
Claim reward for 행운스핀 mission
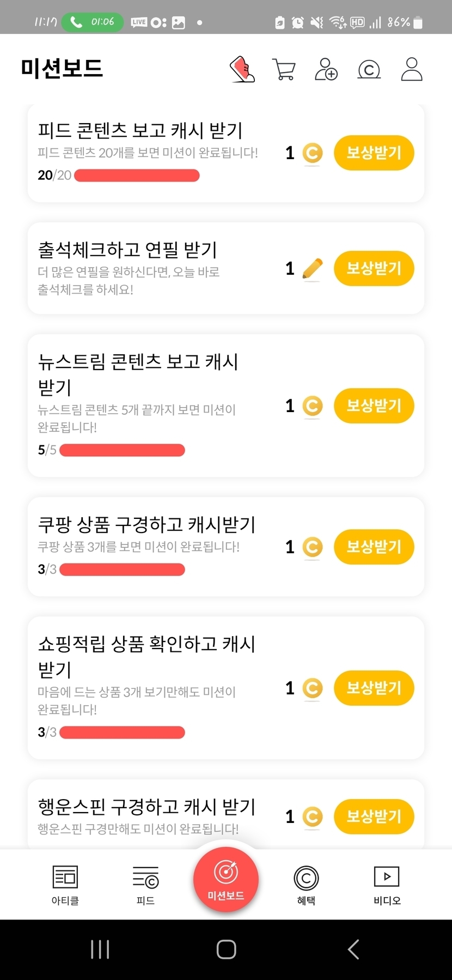pos(374,816)
